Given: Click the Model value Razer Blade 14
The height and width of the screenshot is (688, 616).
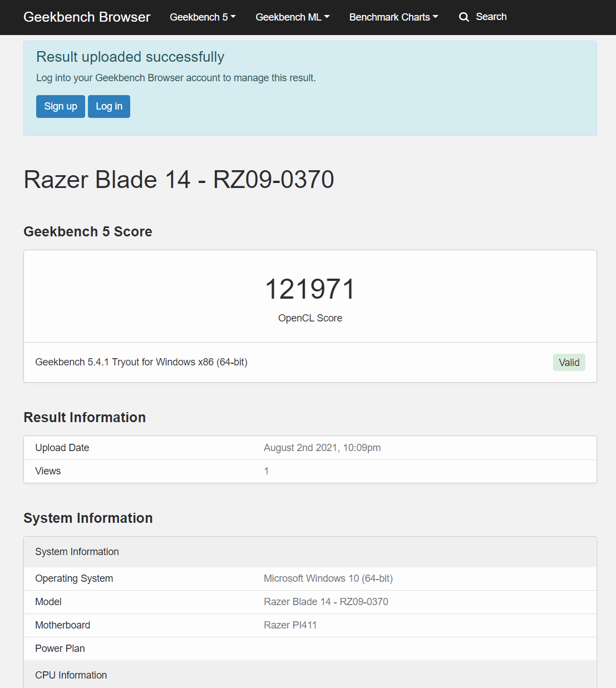Looking at the screenshot, I should point(326,602).
